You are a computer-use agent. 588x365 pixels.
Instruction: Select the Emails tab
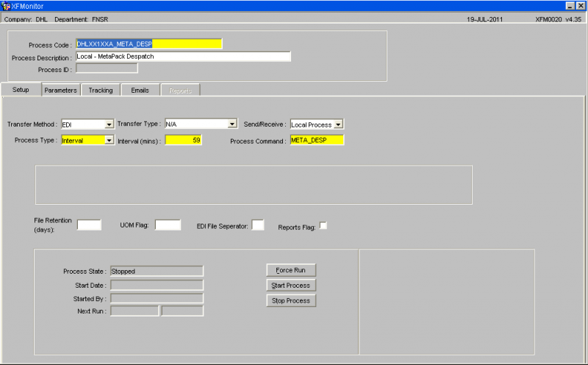point(140,90)
